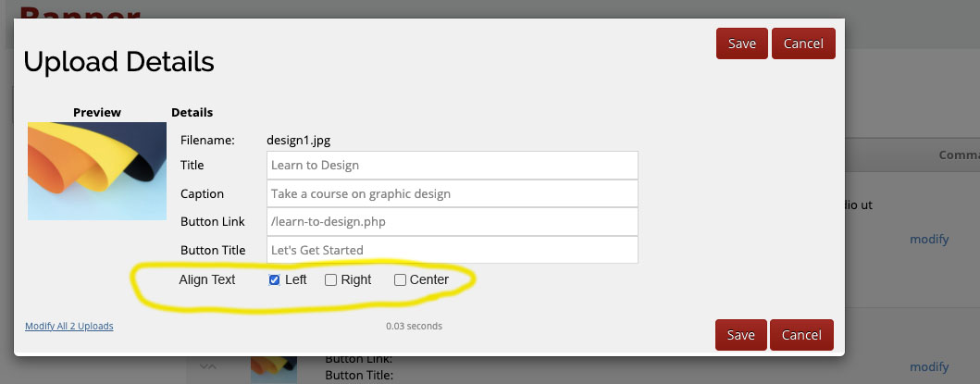Click the design1.jpg filename text
The image size is (980, 384).
pos(298,141)
